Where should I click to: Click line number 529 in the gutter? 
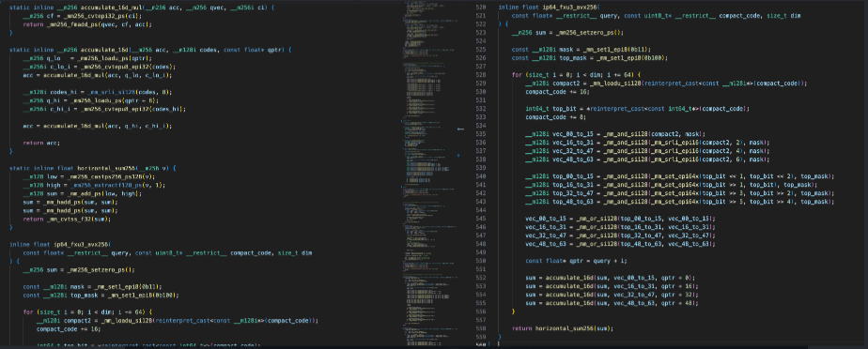(x=481, y=83)
